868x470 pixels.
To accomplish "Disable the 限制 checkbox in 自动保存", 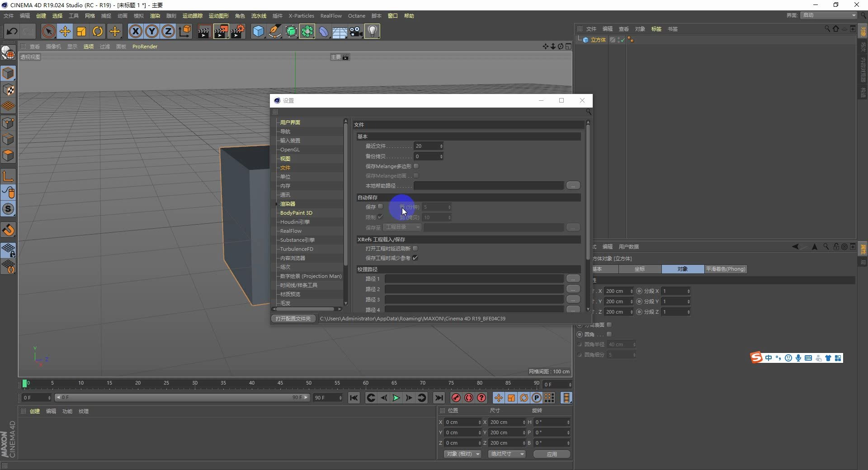I will click(381, 217).
